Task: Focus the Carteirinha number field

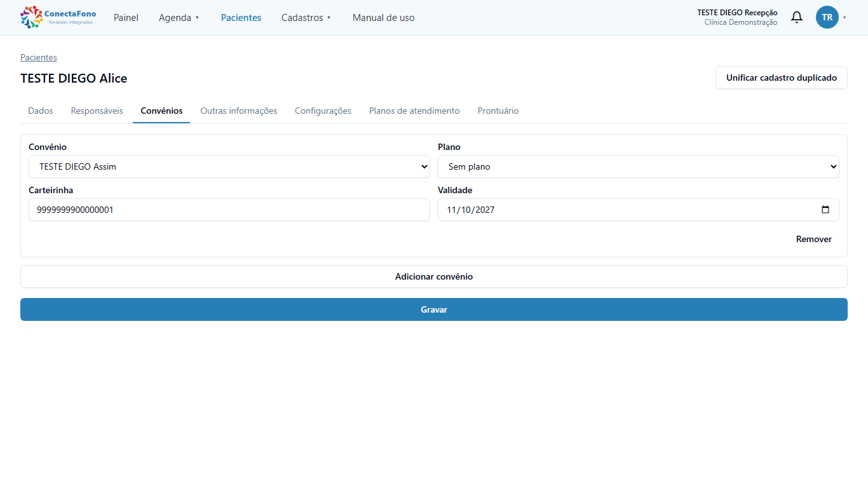Action: (x=229, y=210)
